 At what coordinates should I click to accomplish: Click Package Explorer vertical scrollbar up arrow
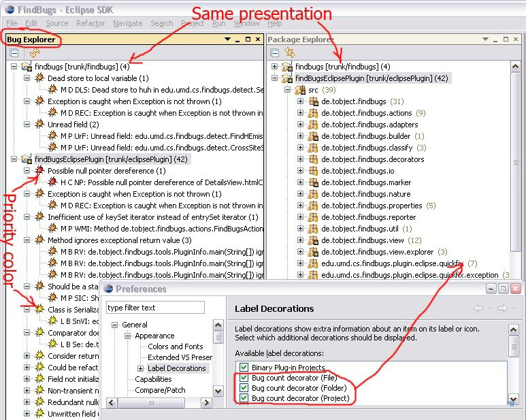click(x=516, y=67)
